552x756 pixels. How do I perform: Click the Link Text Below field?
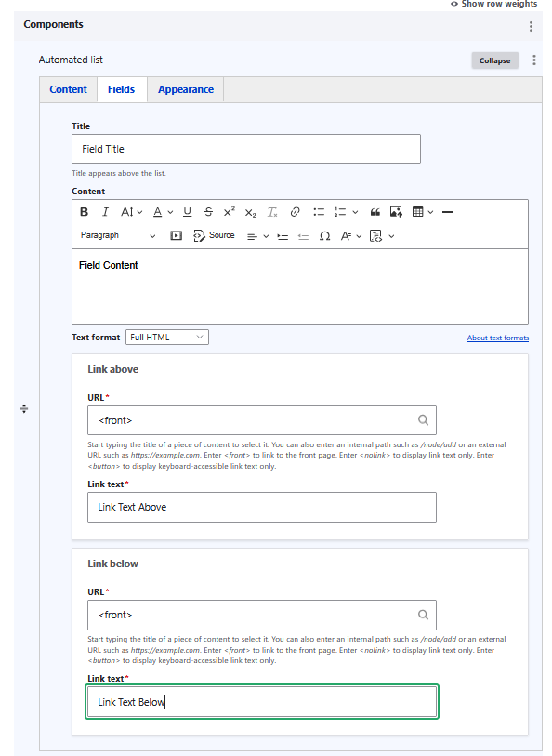(x=262, y=702)
